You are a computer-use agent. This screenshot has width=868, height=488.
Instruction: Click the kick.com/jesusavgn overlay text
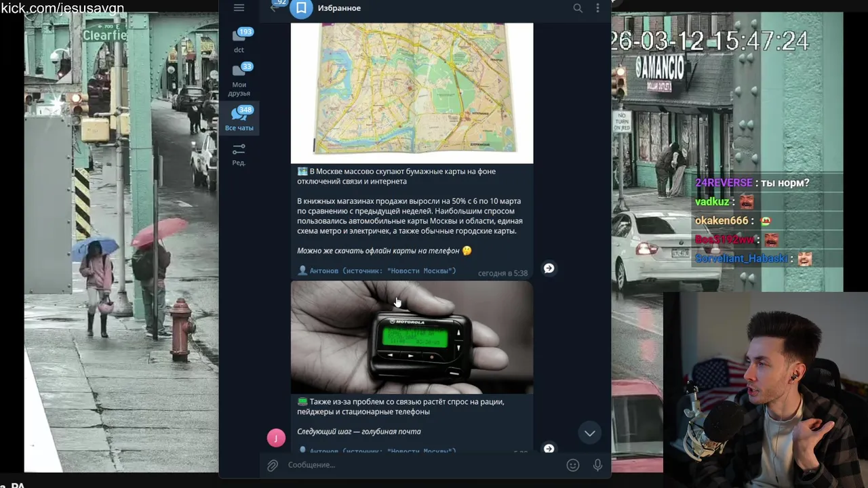[x=62, y=8]
